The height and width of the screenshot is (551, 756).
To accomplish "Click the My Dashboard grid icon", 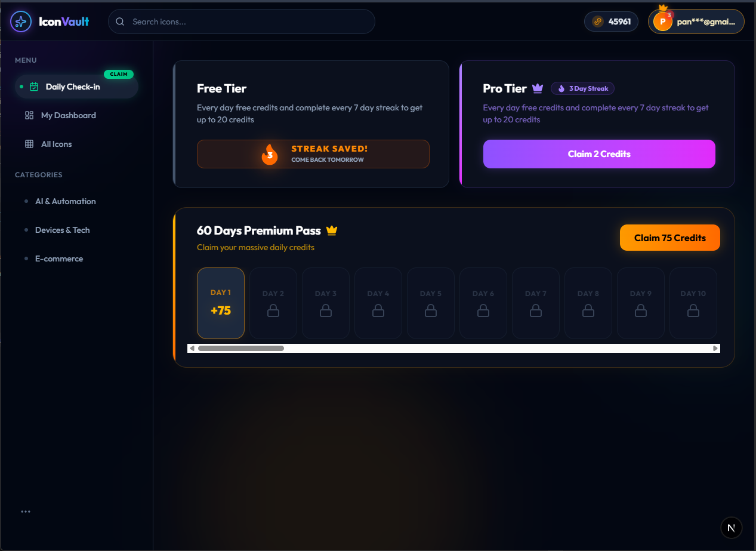I will coord(29,115).
